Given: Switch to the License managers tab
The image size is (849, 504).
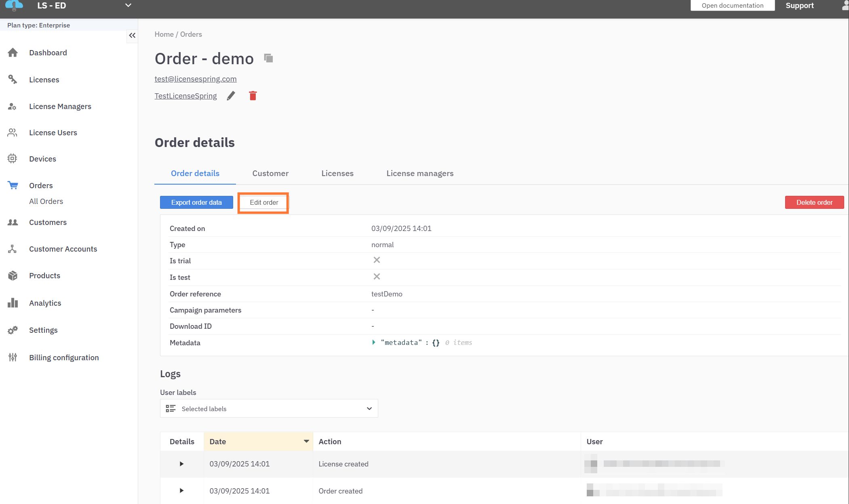Looking at the screenshot, I should pyautogui.click(x=420, y=173).
